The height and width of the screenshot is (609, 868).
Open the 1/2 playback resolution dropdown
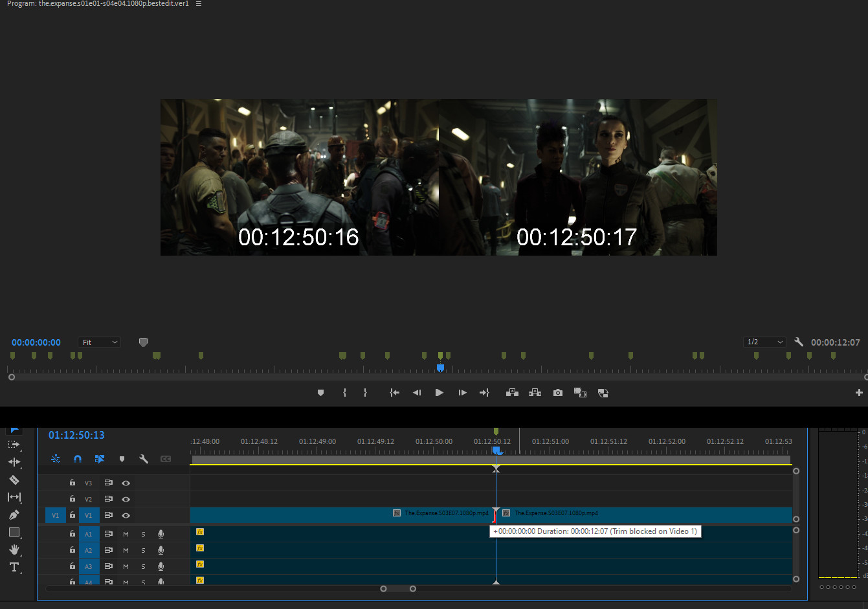[764, 342]
